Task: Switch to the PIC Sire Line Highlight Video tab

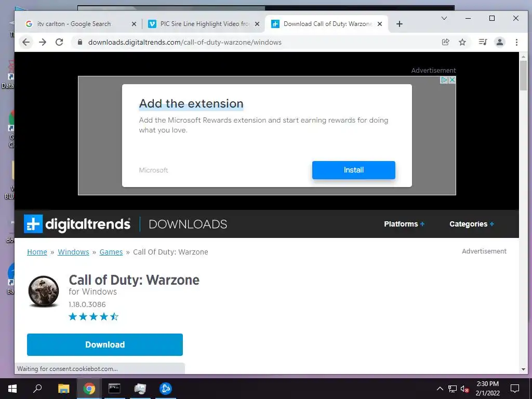Action: (204, 24)
